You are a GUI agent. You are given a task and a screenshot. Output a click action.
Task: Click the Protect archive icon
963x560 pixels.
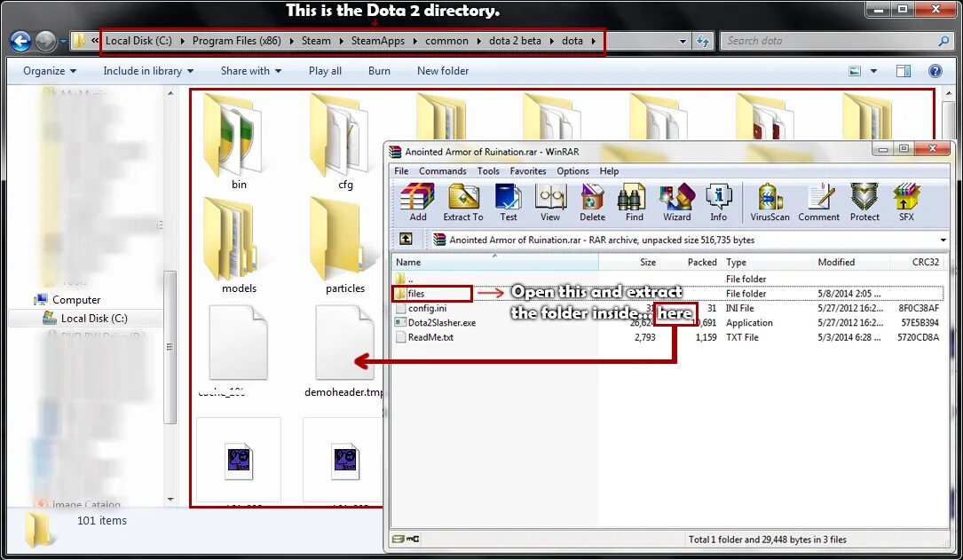(x=864, y=202)
